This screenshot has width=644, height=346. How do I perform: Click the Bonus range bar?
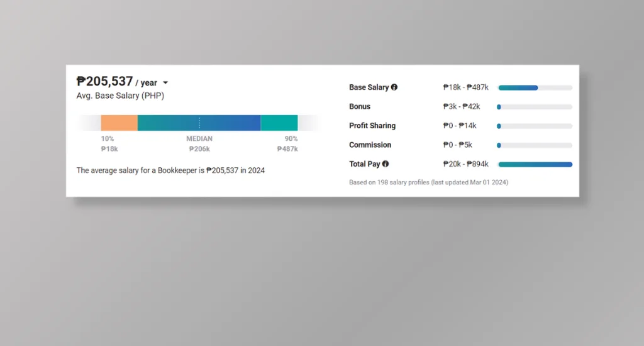(x=535, y=107)
